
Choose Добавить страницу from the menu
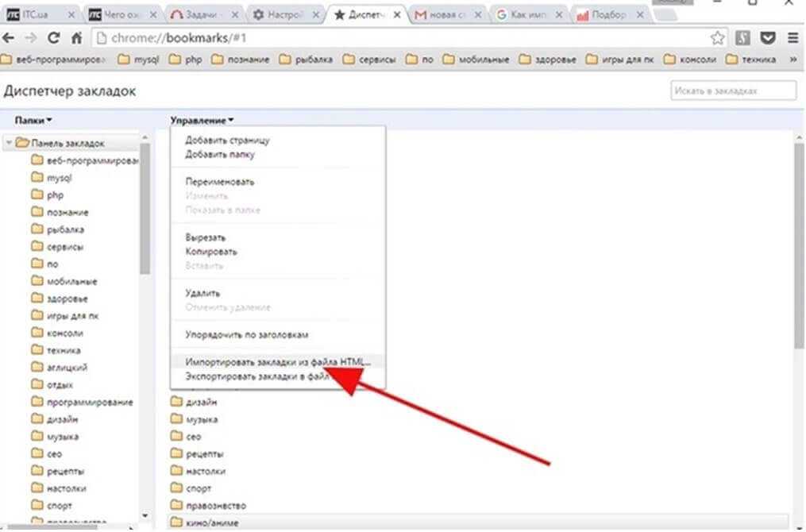[278, 141]
